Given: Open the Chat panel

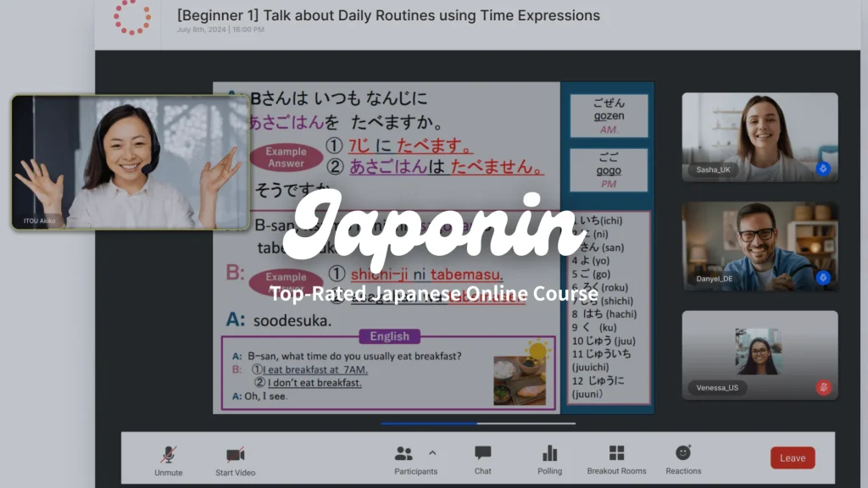Looking at the screenshot, I should [x=482, y=457].
